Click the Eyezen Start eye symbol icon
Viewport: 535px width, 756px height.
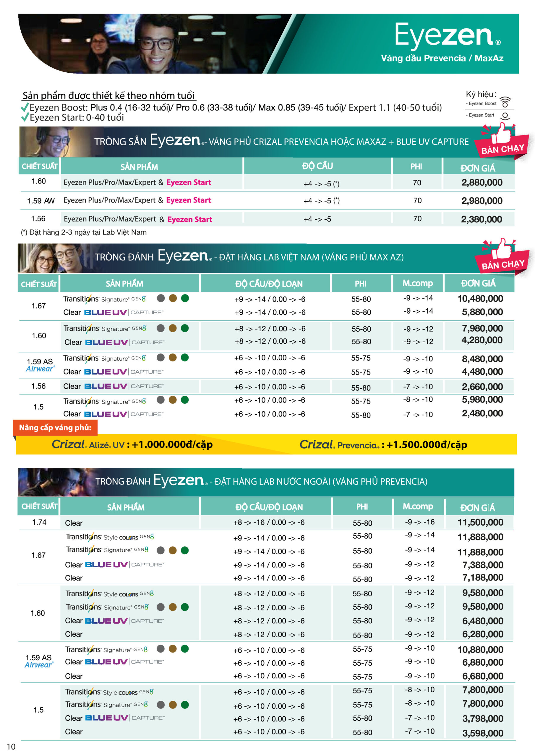coord(505,116)
